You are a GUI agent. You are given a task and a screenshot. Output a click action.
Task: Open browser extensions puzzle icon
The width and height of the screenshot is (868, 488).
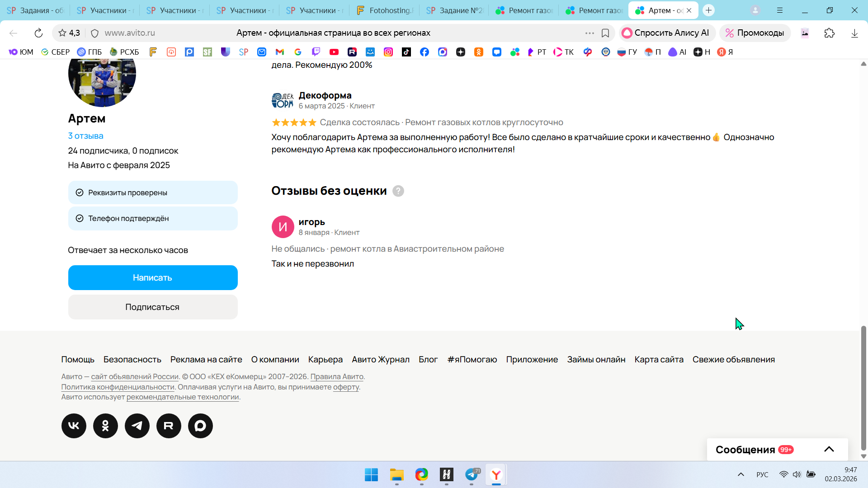tap(829, 33)
